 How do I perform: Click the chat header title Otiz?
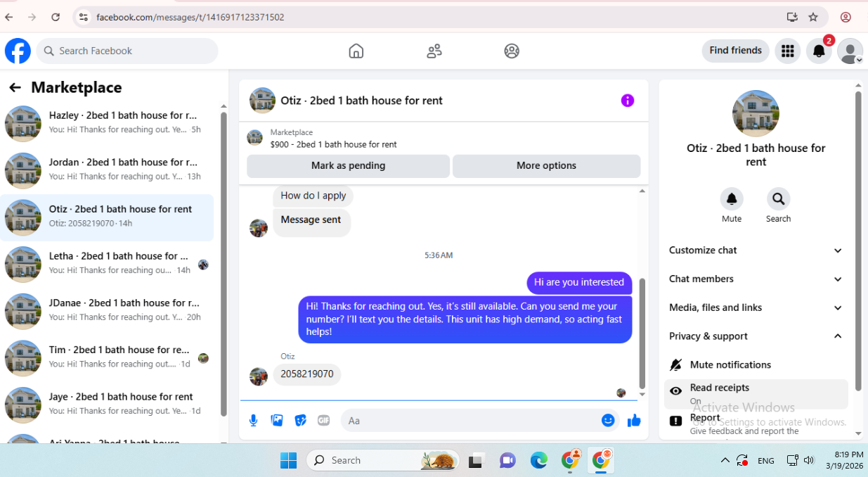point(361,101)
